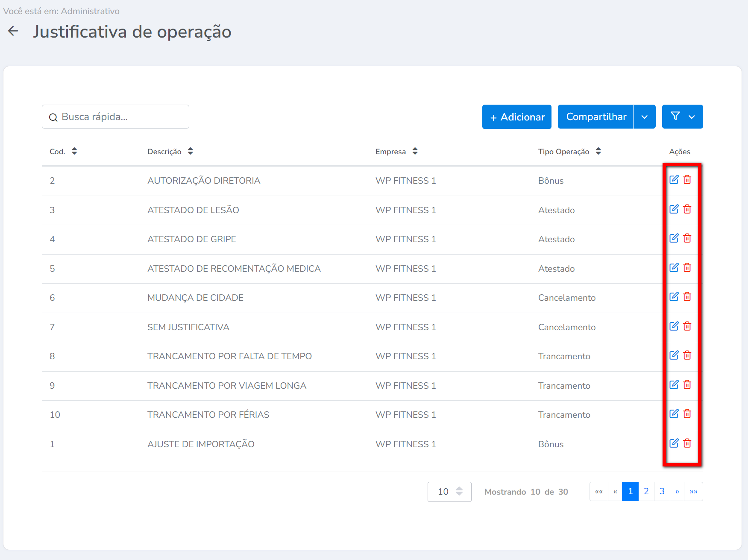
Task: Expand the Compartilhar dropdown arrow
Action: pyautogui.click(x=644, y=117)
